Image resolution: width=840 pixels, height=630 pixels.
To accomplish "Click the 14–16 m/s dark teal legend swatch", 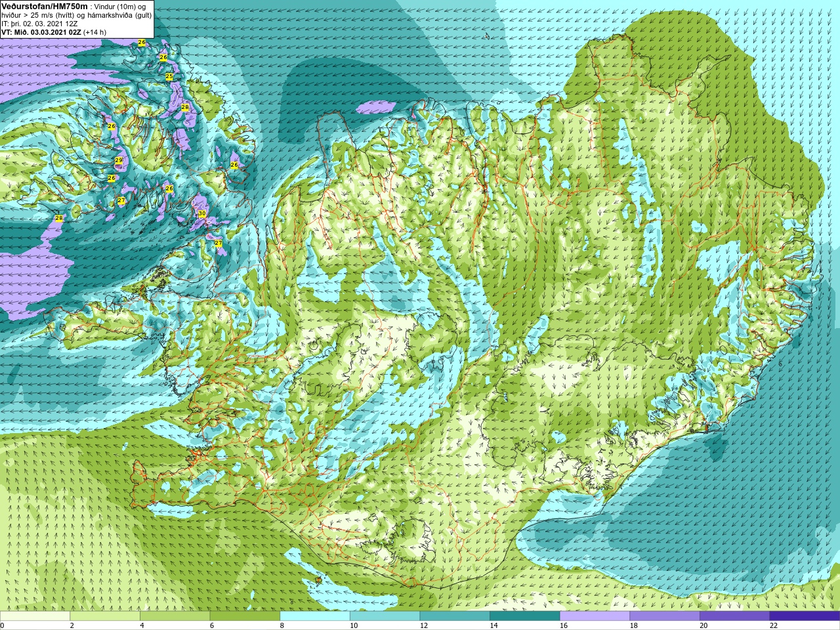I will click(525, 616).
